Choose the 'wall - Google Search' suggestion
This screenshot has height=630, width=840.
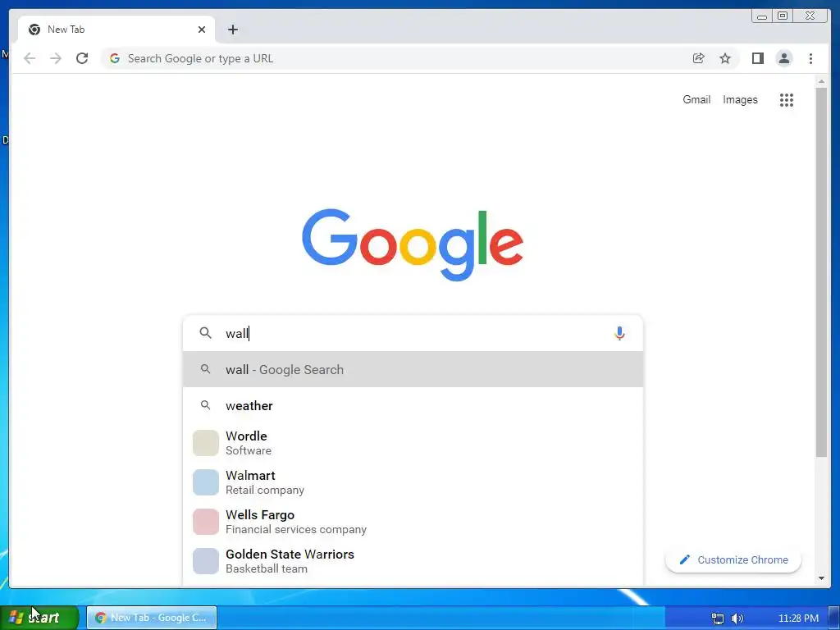413,369
